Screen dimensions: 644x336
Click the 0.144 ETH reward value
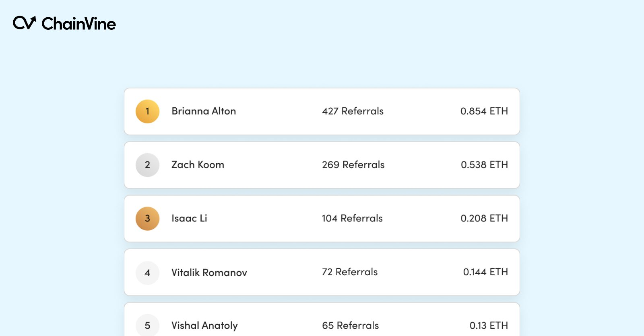(485, 272)
